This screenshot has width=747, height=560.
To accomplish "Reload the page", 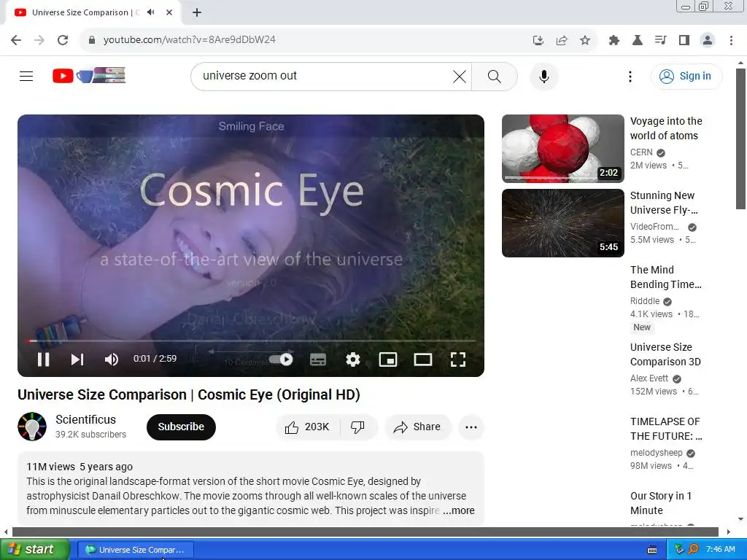I will click(63, 40).
